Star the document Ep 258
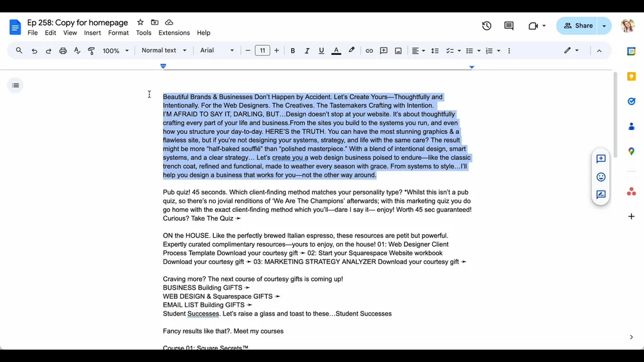644x362 pixels. click(x=140, y=22)
